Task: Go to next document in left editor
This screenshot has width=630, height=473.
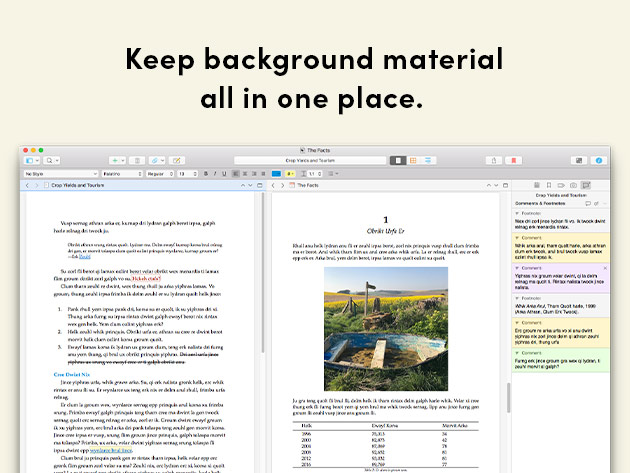Action: (x=250, y=185)
